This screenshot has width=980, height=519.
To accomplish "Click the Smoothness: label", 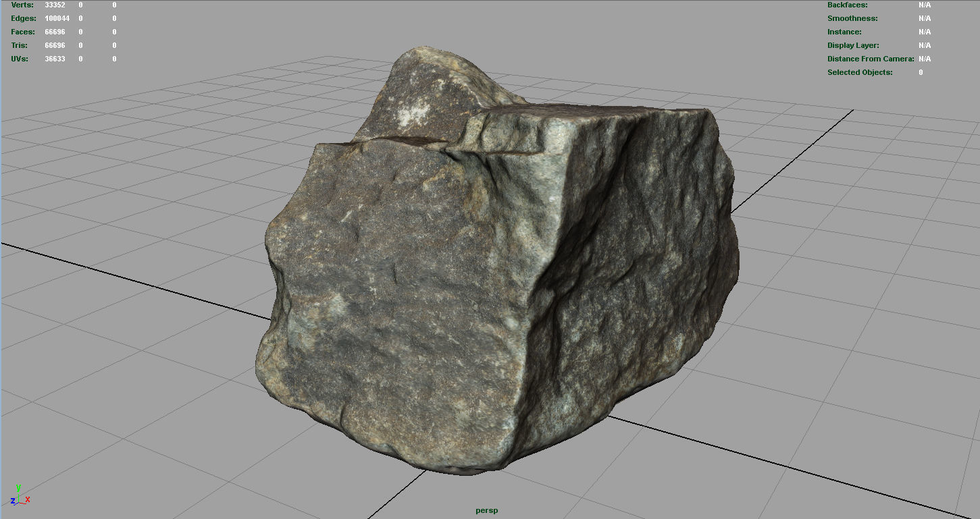I will pyautogui.click(x=852, y=18).
